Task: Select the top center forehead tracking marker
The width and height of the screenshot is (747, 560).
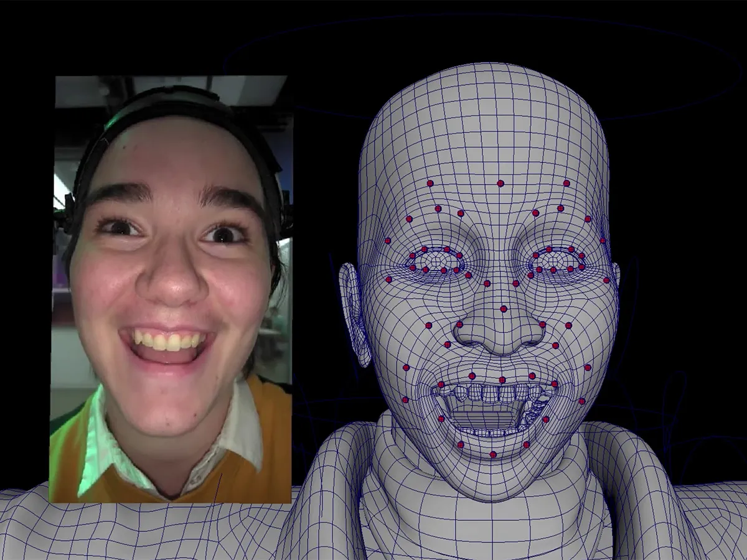Action: pos(500,183)
